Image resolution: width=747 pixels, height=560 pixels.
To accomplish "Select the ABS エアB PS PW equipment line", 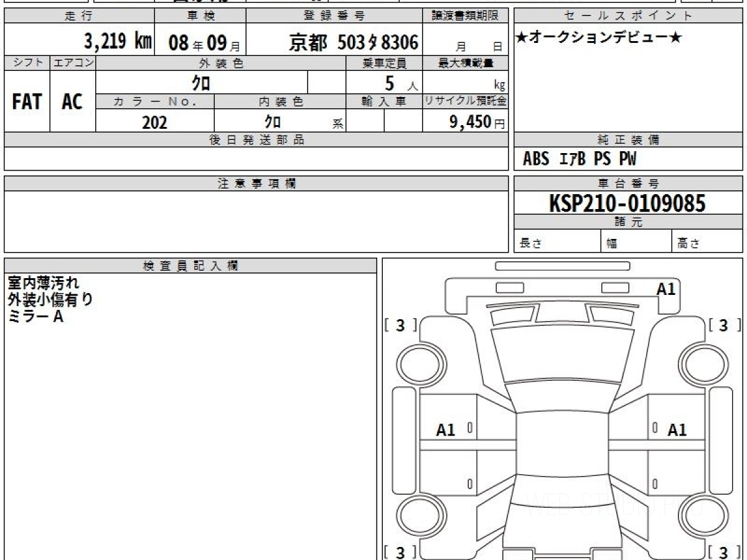I will coord(580,159).
